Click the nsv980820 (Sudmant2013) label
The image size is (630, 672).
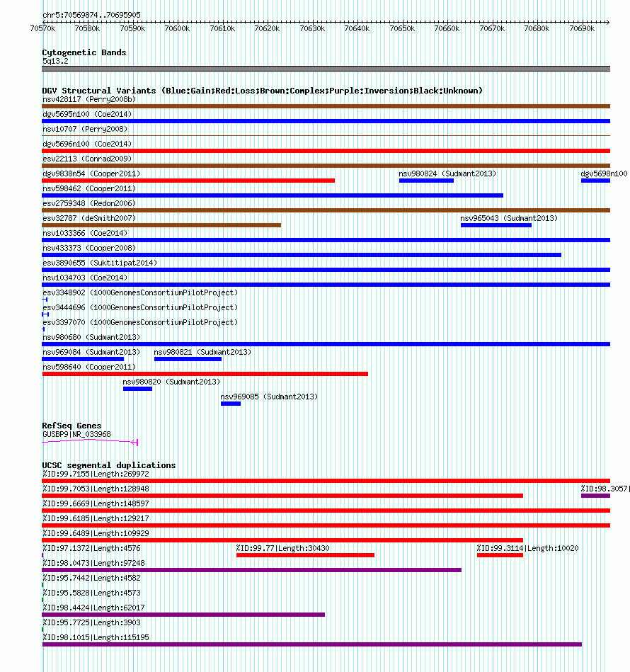click(x=171, y=382)
